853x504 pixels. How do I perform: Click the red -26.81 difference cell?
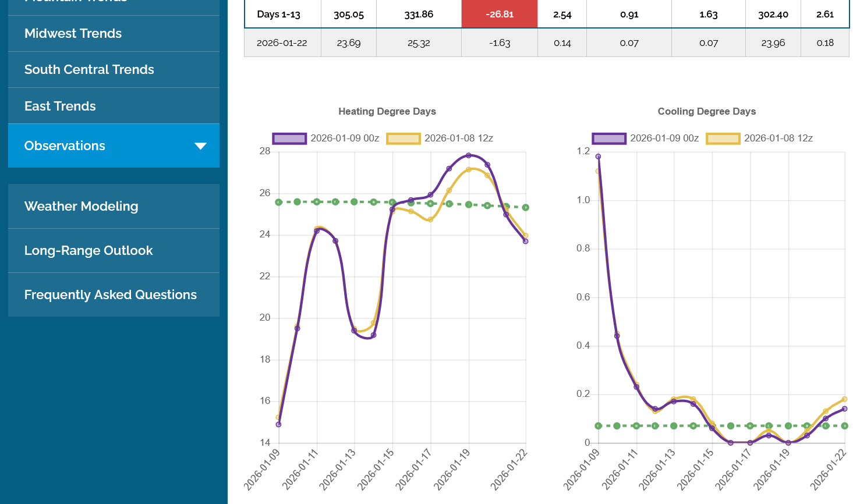coord(499,15)
